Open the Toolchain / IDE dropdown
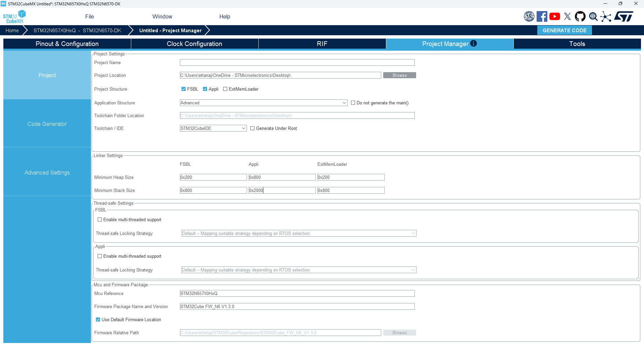The height and width of the screenshot is (345, 644). (x=213, y=128)
